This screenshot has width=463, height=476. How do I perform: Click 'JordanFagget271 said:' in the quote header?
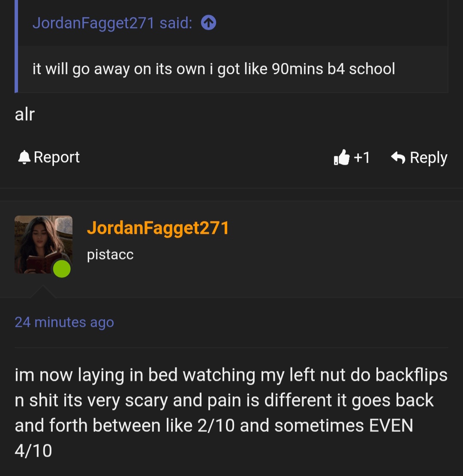pos(112,23)
